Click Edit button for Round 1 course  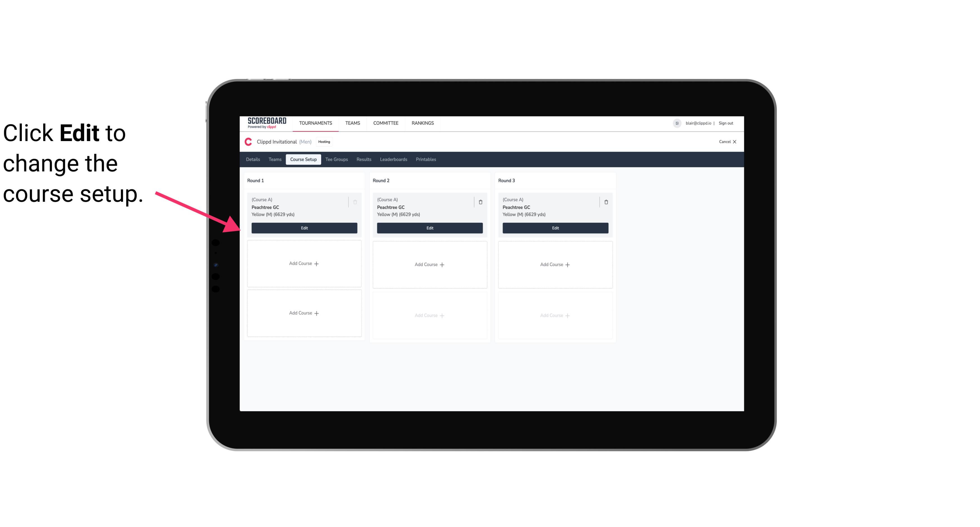[x=304, y=227]
